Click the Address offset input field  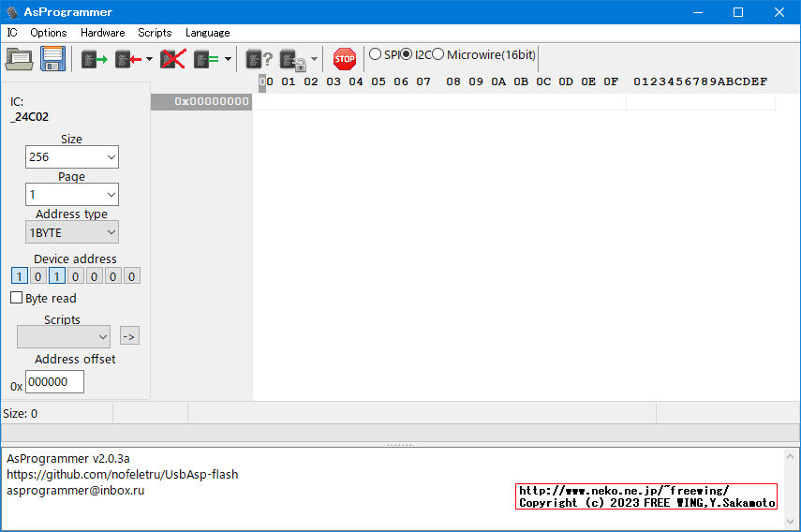pos(54,382)
